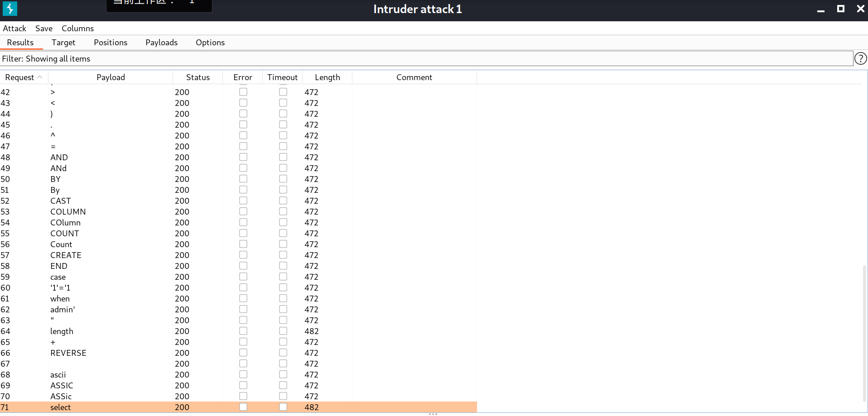This screenshot has height=416, width=868.
Task: Click the Request column sort arrow
Action: tap(40, 77)
